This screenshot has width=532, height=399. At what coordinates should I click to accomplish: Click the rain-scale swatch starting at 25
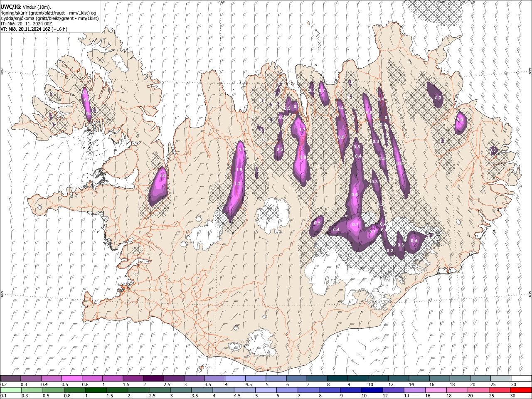point(500,390)
